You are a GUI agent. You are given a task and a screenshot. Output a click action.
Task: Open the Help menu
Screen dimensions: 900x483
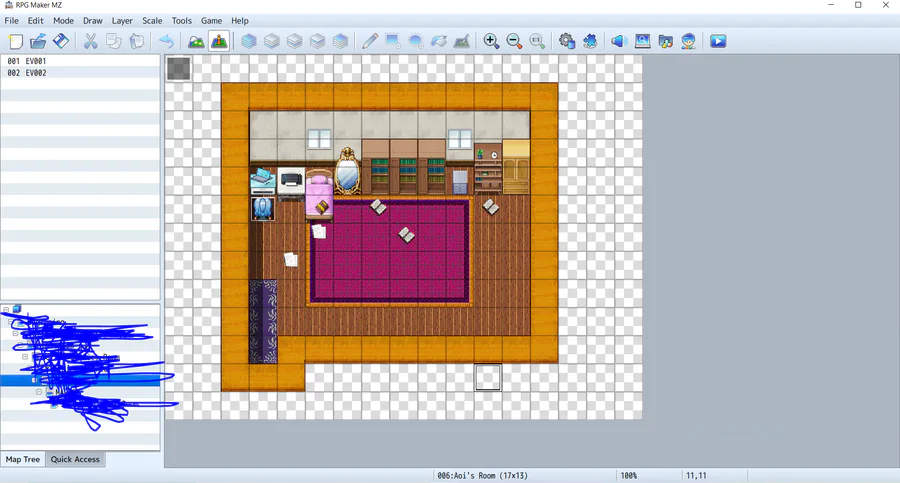[x=240, y=21]
